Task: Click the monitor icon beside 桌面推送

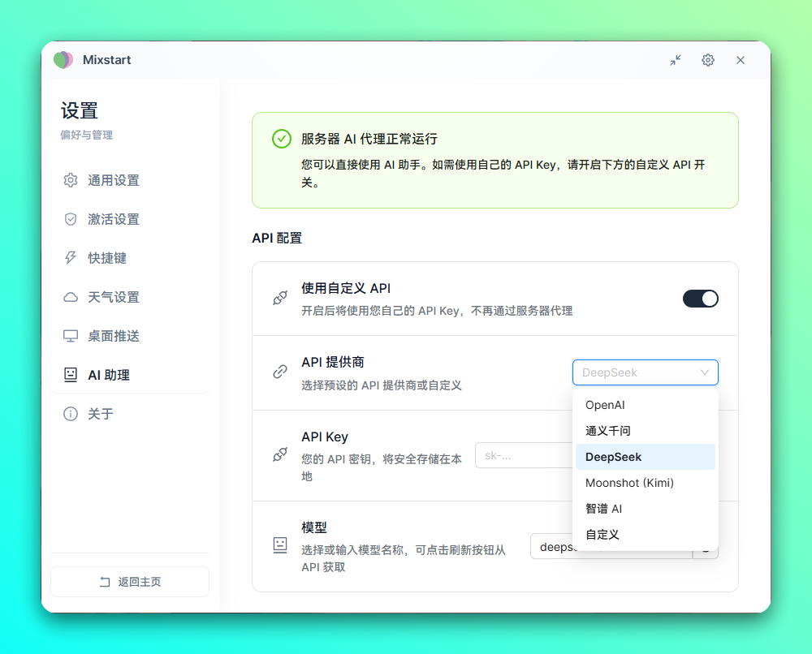Action: (72, 336)
